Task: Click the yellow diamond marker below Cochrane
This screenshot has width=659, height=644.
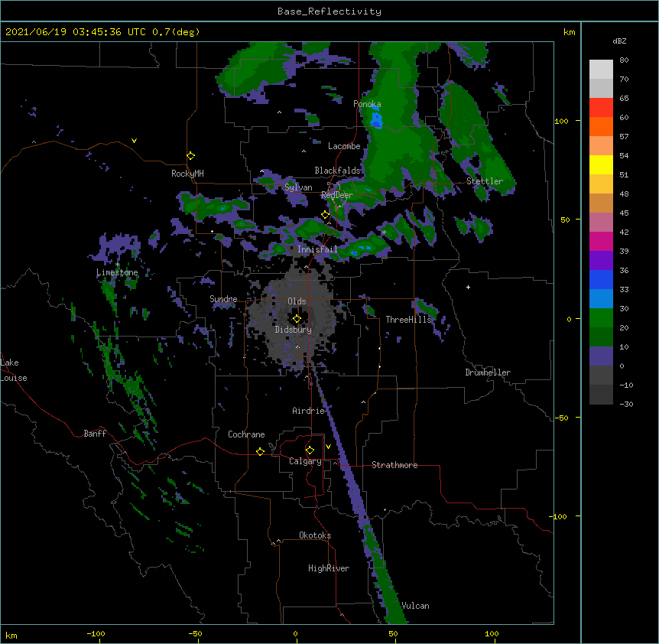Action: 260,451
